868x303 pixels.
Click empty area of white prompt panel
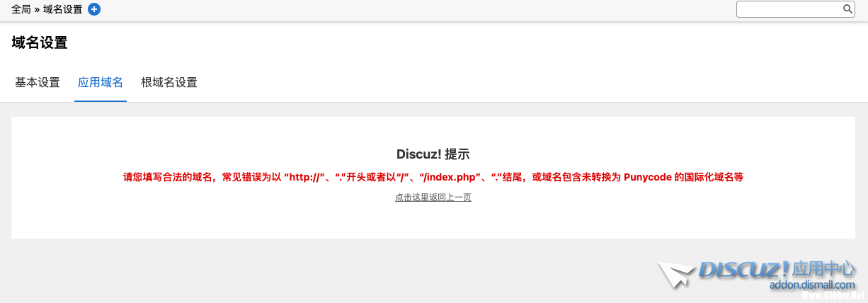click(x=212, y=212)
